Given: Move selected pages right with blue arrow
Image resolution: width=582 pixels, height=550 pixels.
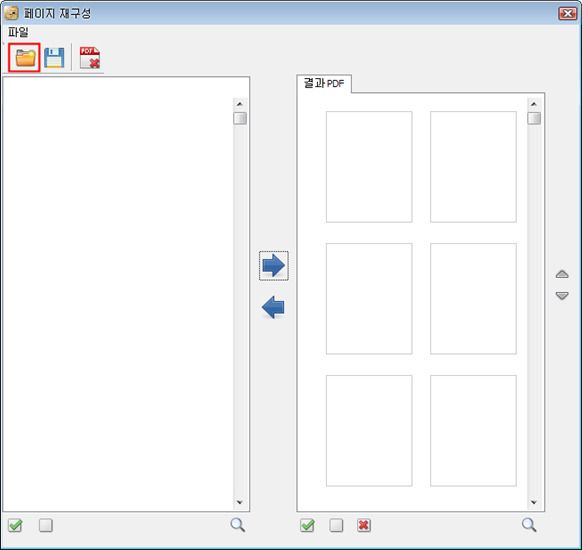Looking at the screenshot, I should 274,265.
